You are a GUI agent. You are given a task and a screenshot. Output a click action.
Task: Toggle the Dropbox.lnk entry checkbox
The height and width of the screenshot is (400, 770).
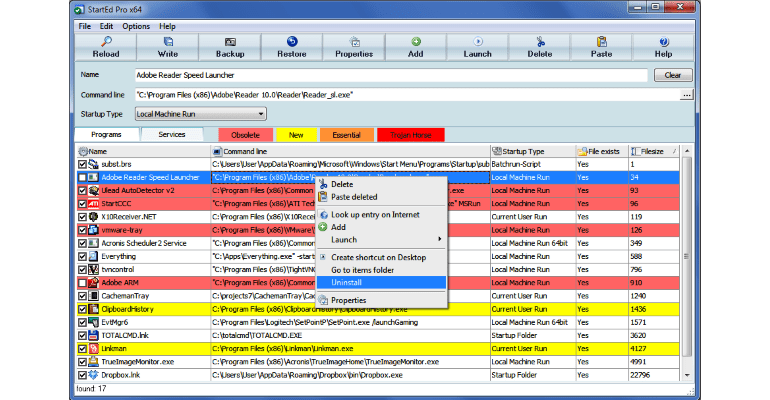coord(82,375)
